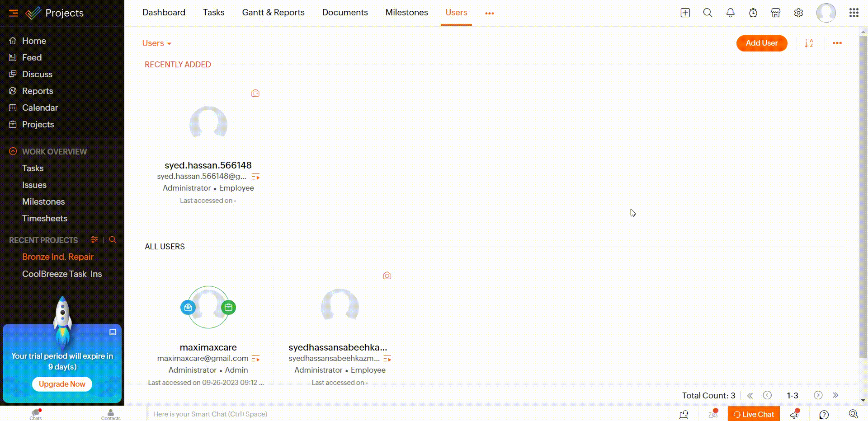Switch to the Gantt & Reports tab
868x421 pixels.
[273, 13]
